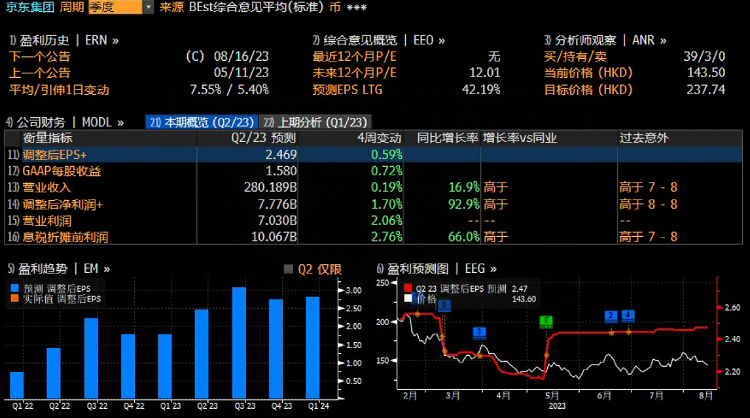
Task: Switch to 本期概览 (Q2/23) tab
Action: click(202, 122)
